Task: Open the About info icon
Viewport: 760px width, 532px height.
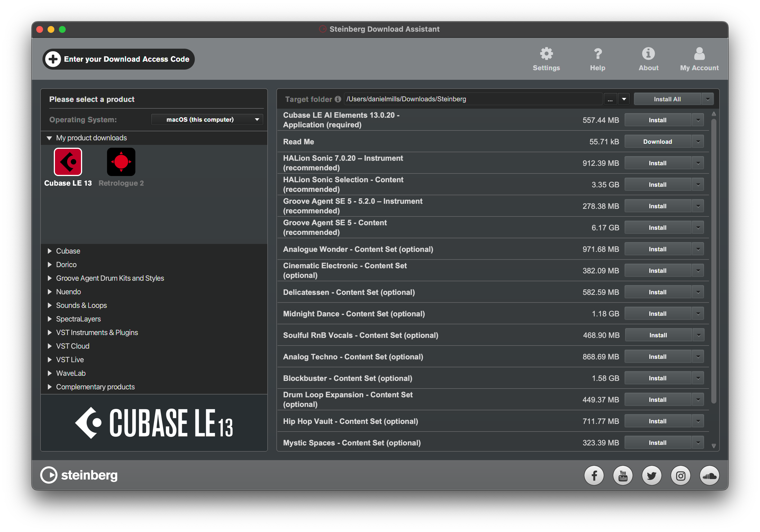Action: tap(648, 54)
